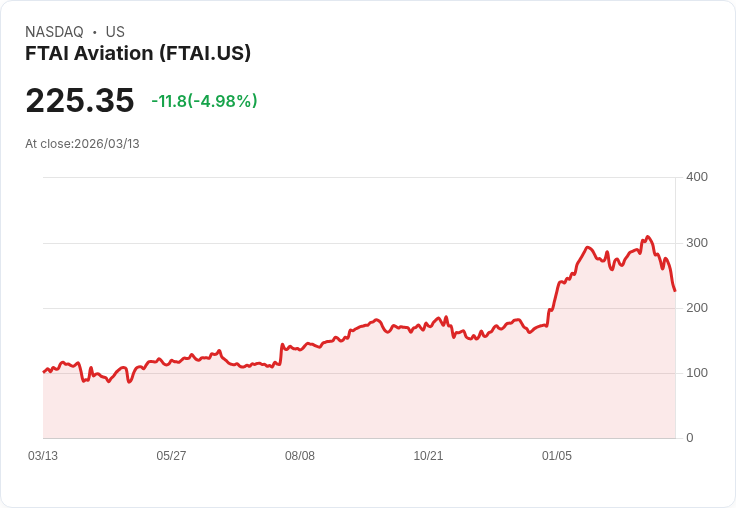
Task: Click the leftmost start of the price line
Action: click(44, 372)
